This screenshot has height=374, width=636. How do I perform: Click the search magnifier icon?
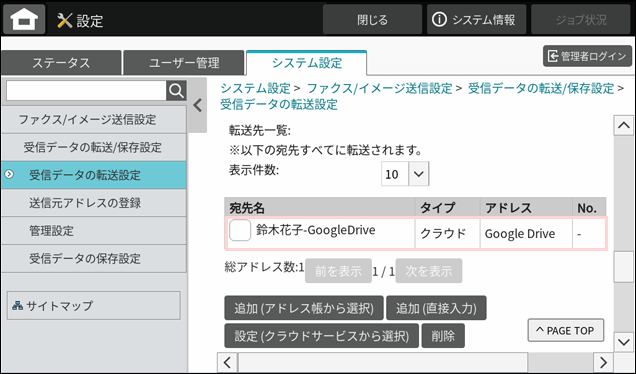(x=176, y=90)
